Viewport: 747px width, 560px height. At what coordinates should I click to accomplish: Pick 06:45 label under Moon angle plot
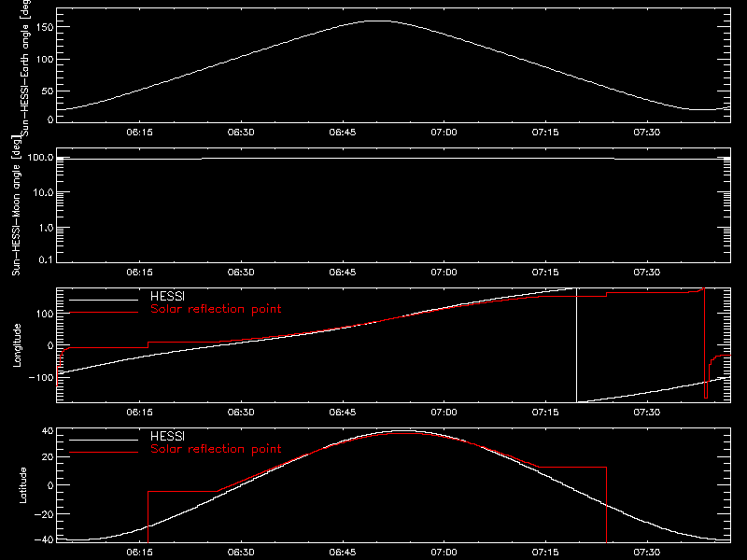[343, 273]
